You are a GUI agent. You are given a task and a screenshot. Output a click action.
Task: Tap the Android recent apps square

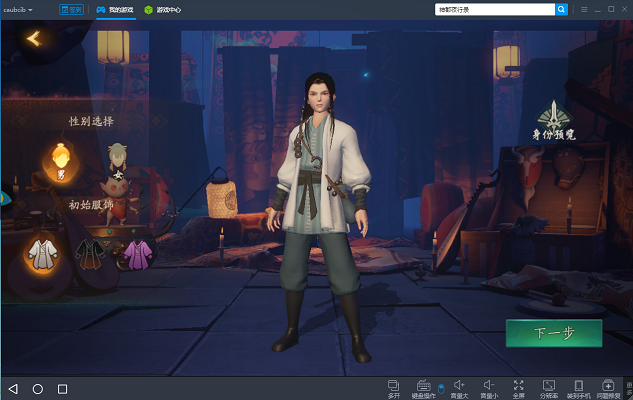point(62,389)
